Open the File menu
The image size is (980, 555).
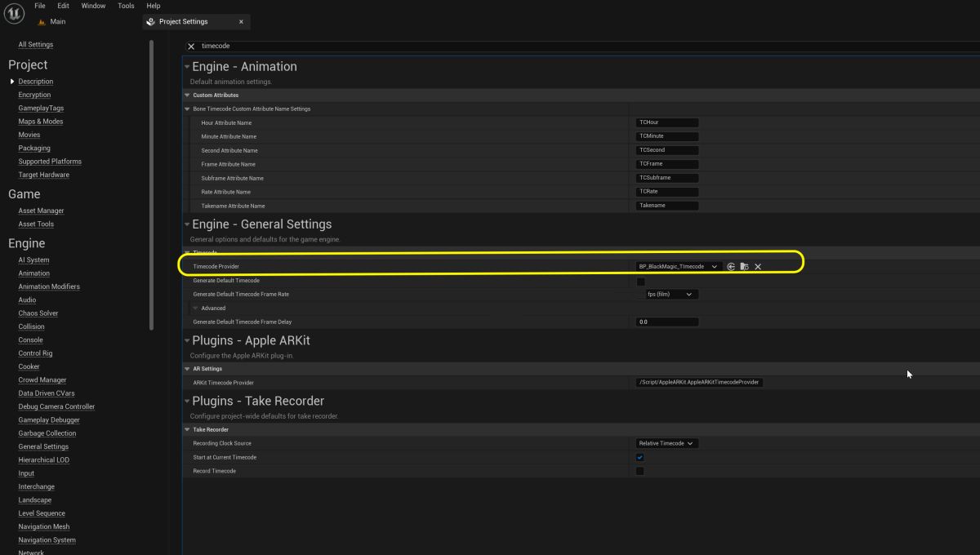coord(39,6)
